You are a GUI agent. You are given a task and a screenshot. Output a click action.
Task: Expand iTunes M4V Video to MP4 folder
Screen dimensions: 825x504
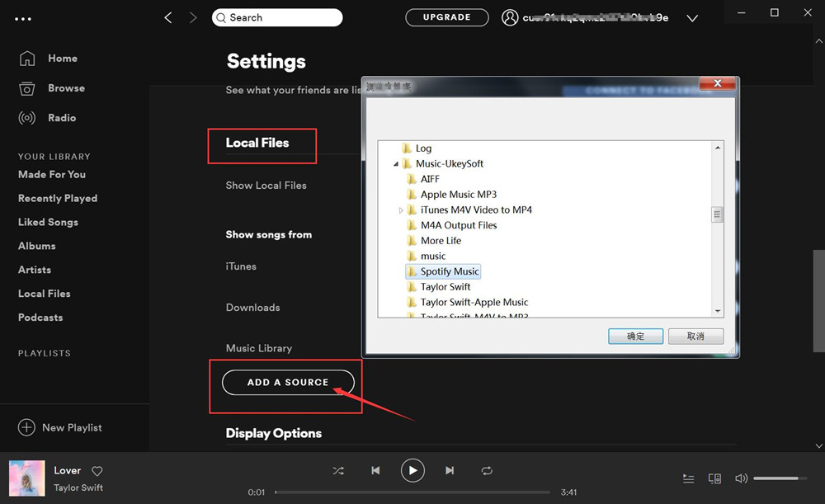click(400, 210)
